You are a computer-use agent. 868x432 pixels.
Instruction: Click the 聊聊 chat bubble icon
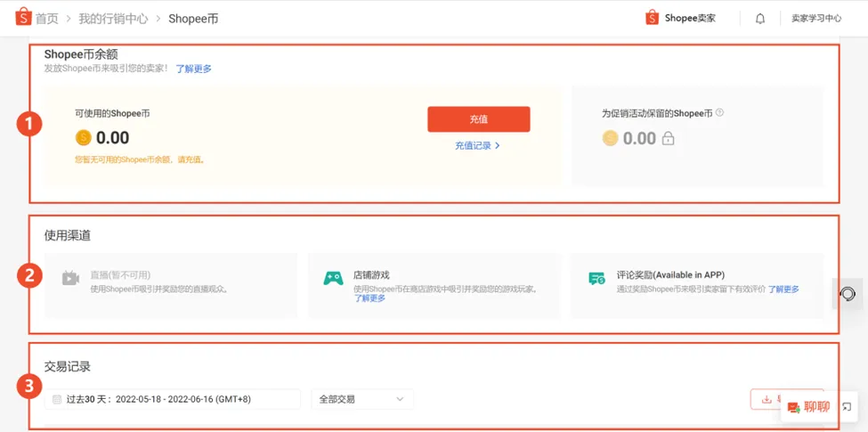point(794,407)
